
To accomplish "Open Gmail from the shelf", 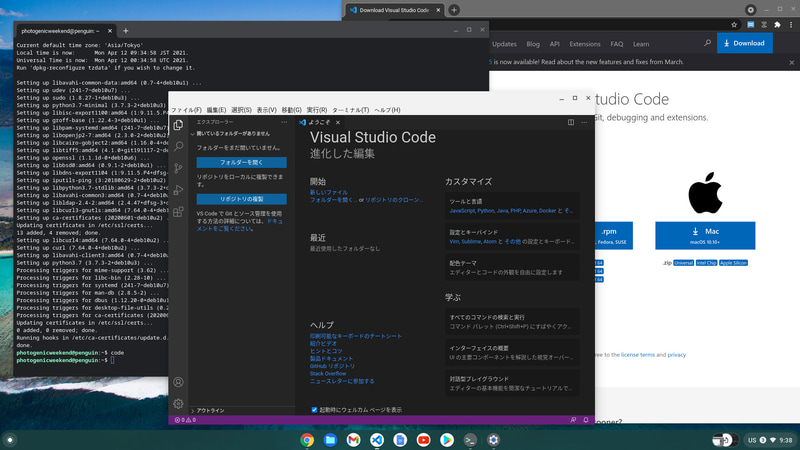I will (x=354, y=440).
